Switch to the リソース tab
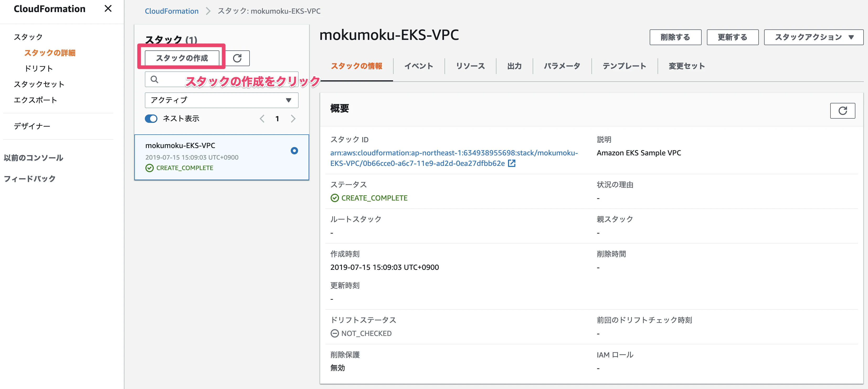Viewport: 868px width, 389px height. (x=470, y=66)
